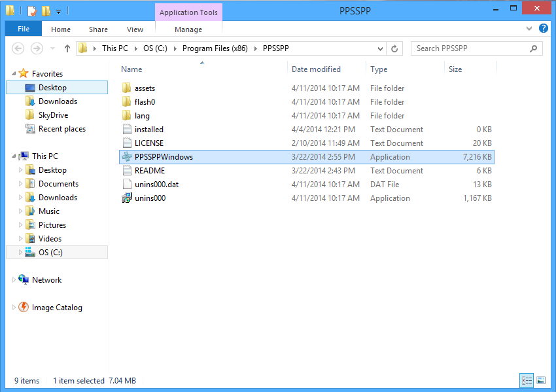Viewport: 556px width, 392px height.
Task: Switch to the View ribbon tab
Action: 135,29
